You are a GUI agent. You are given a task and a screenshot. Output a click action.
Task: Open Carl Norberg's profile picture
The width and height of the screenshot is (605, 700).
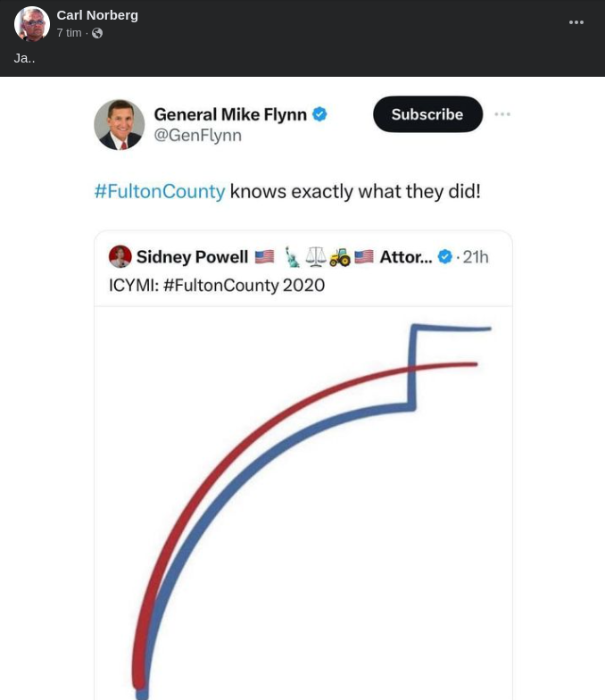(32, 24)
